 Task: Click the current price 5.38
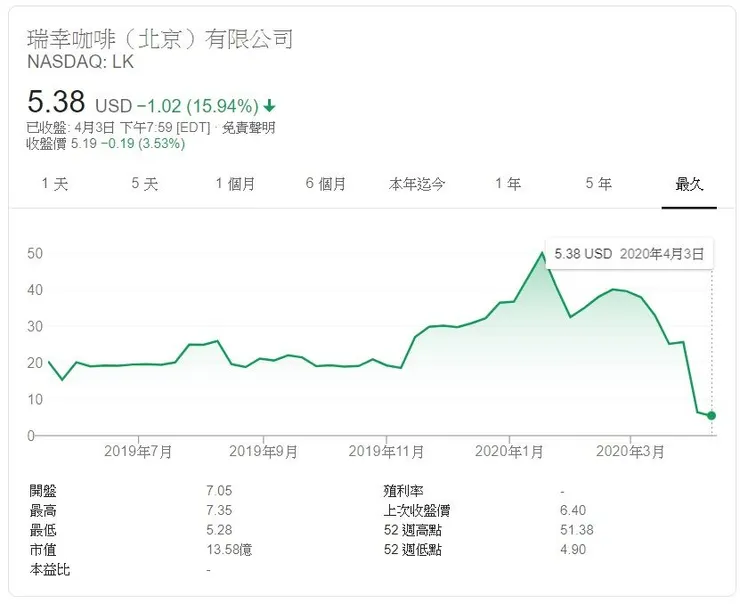coord(56,101)
